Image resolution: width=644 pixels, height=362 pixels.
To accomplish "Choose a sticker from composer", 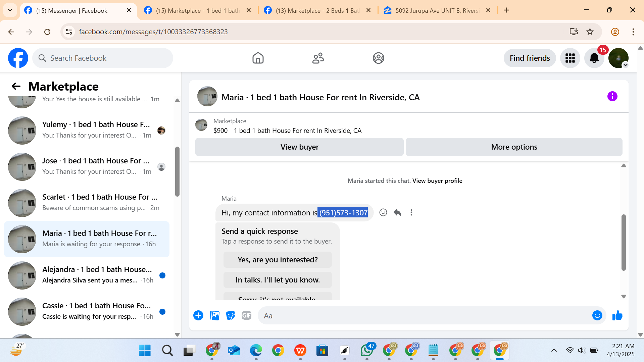I will (x=231, y=315).
